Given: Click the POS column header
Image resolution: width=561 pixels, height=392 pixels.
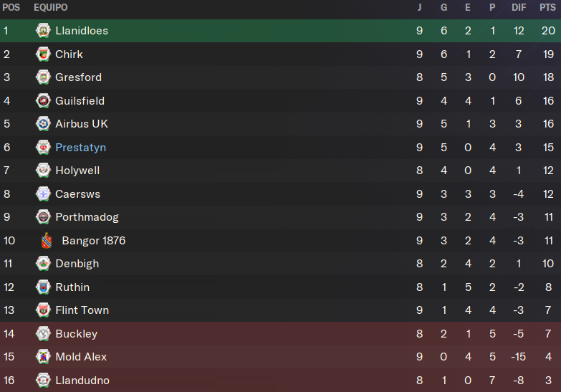Looking at the screenshot, I should [x=11, y=7].
